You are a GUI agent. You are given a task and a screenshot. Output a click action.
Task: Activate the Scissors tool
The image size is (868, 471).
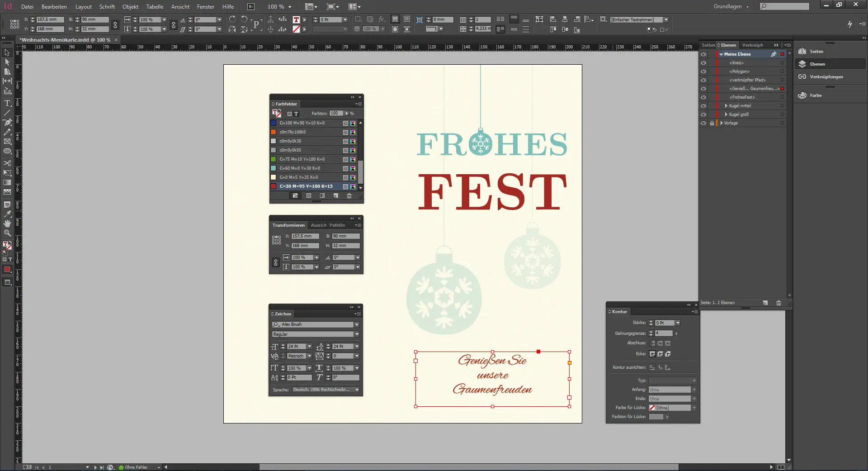point(7,163)
